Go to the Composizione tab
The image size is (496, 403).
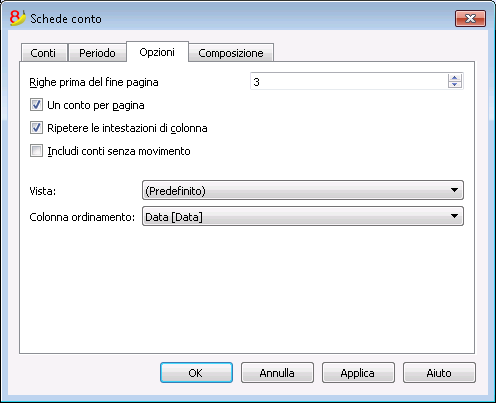[231, 53]
